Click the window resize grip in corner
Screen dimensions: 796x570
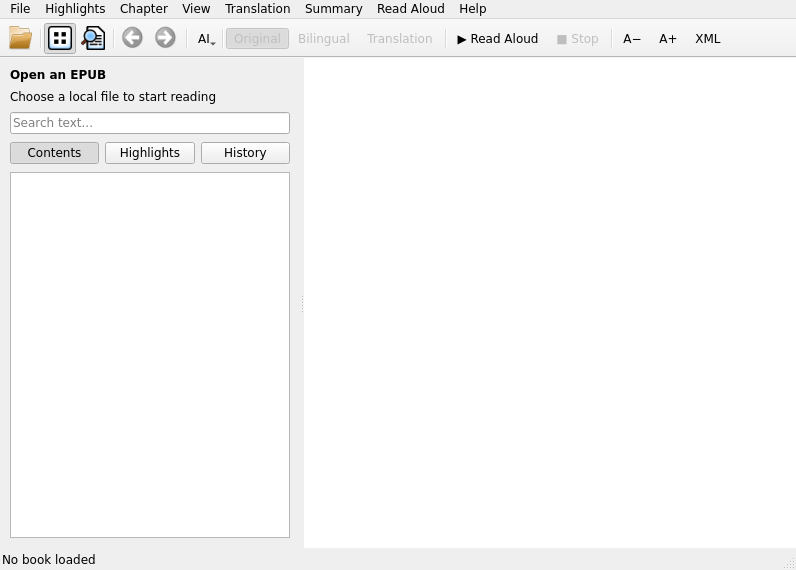[789, 563]
